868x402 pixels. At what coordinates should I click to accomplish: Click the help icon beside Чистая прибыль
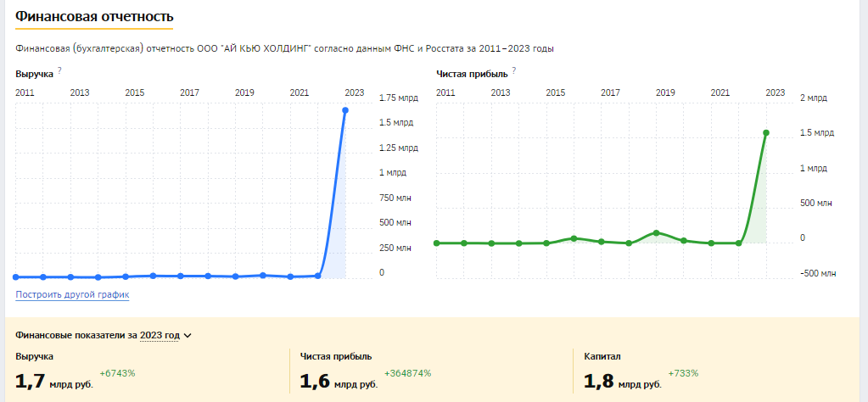pyautogui.click(x=513, y=70)
